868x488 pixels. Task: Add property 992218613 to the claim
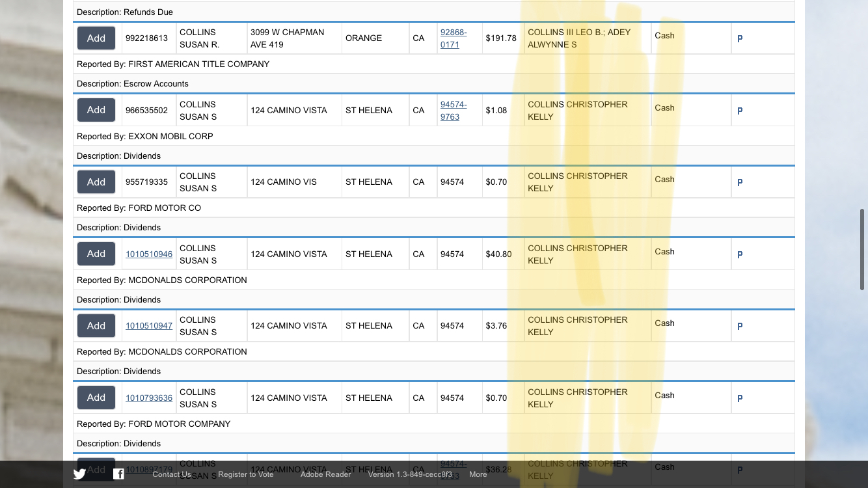pyautogui.click(x=96, y=38)
